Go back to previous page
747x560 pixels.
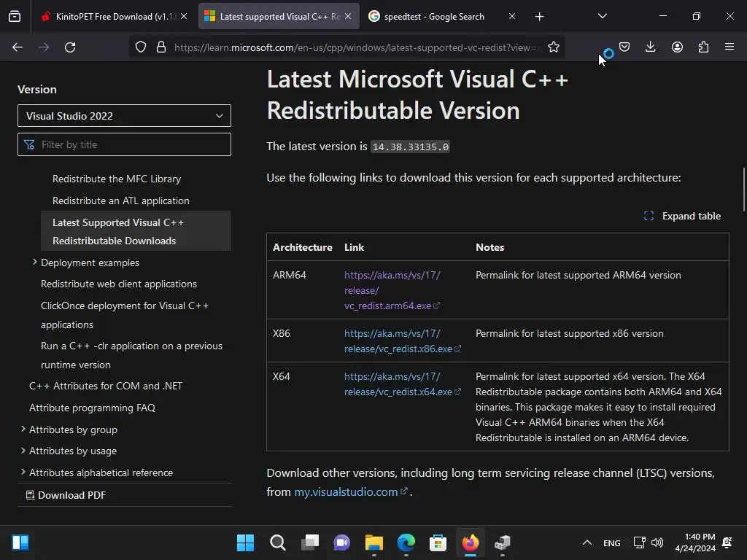click(x=18, y=47)
